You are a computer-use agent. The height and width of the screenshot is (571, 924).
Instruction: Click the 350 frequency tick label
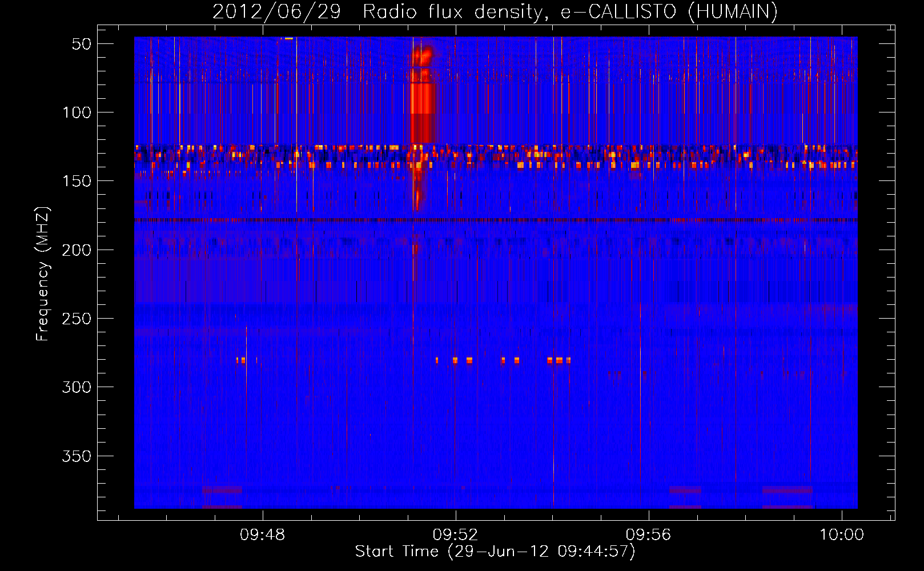pos(77,456)
